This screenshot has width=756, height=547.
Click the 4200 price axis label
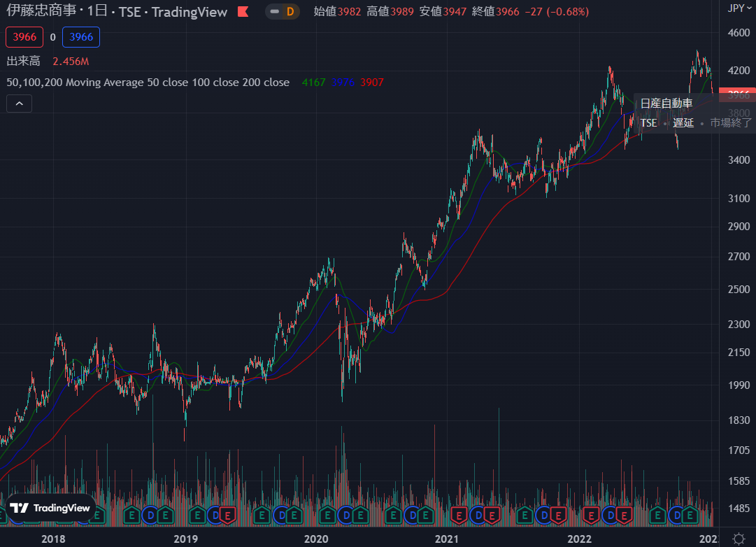[x=739, y=71]
